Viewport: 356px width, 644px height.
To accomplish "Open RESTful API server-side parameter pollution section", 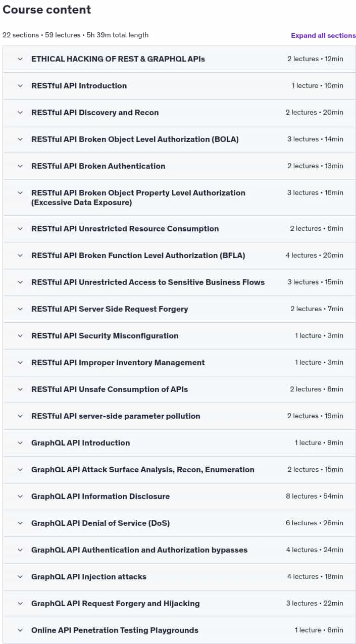I will [x=179, y=416].
